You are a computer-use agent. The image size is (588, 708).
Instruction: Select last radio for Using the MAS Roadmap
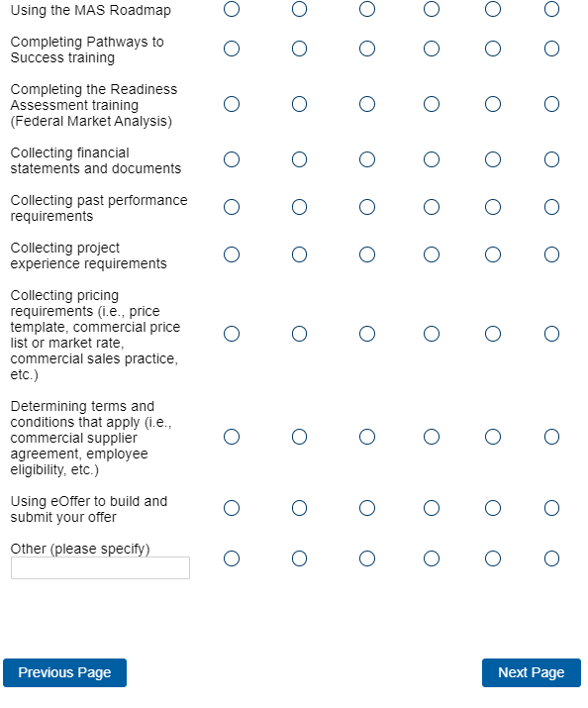click(x=551, y=9)
